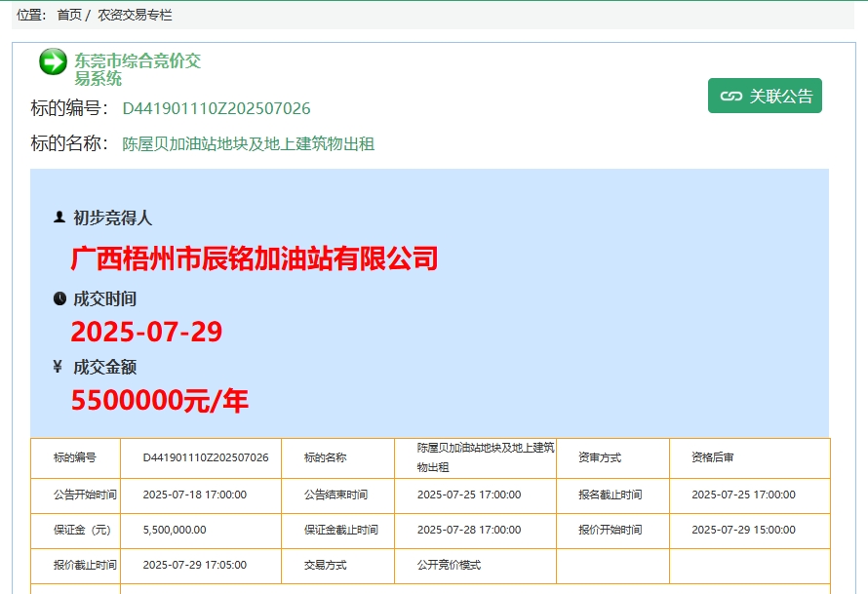
Task: Click the 初步竞得人 label
Action: 113,218
